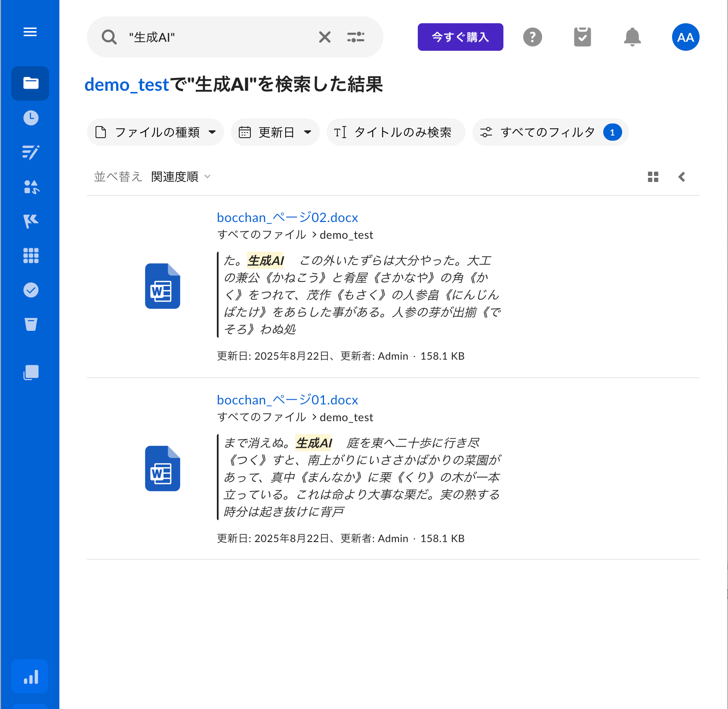Open notifications via the bell icon
Image resolution: width=728 pixels, height=709 pixels.
pos(632,37)
